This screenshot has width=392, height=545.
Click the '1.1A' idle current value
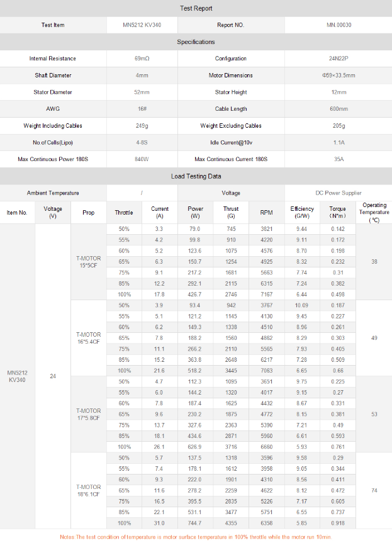point(339,142)
